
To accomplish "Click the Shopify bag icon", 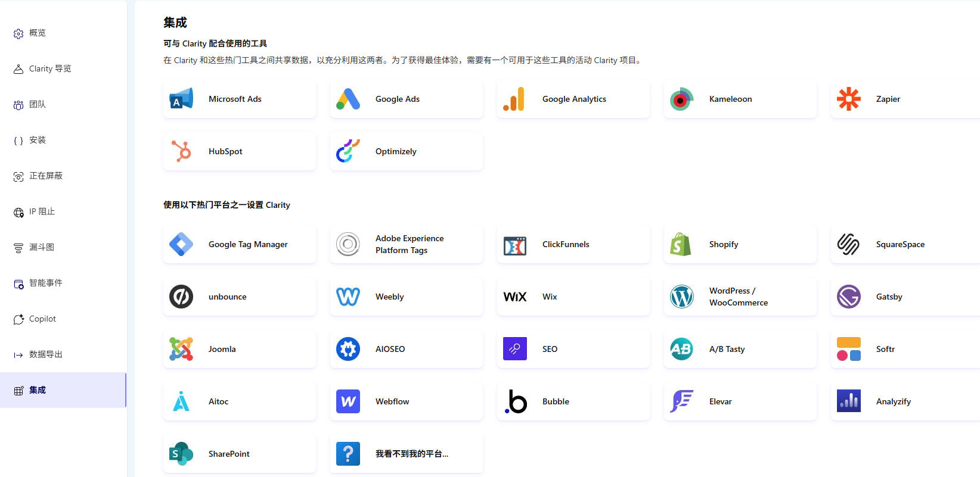I will click(681, 244).
